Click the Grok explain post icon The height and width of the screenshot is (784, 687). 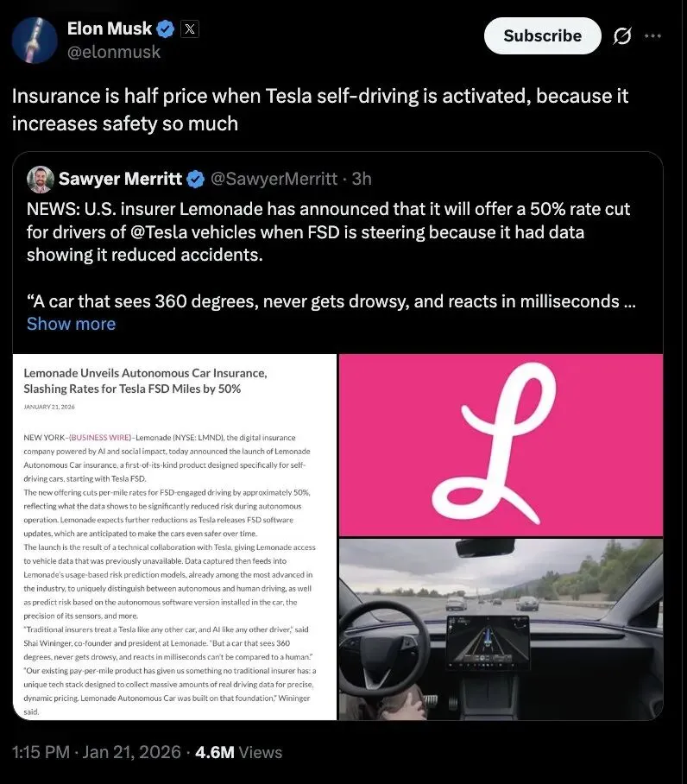coord(622,36)
